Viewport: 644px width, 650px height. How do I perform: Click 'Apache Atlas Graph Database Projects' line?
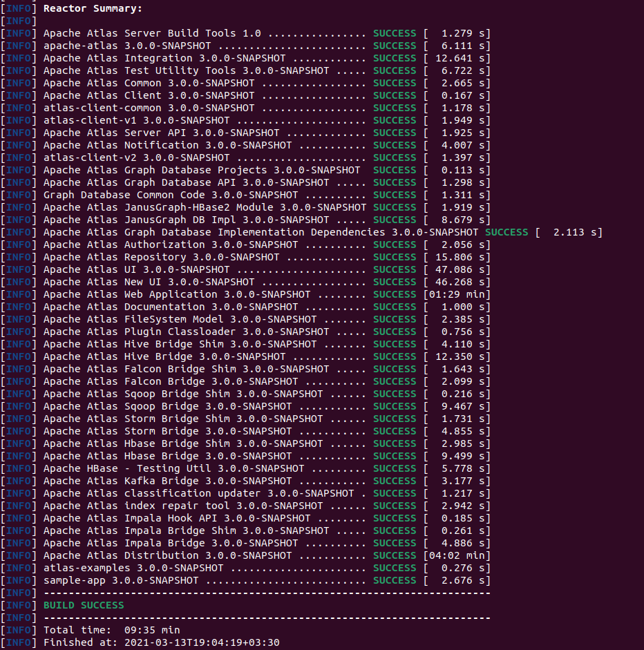pyautogui.click(x=202, y=170)
